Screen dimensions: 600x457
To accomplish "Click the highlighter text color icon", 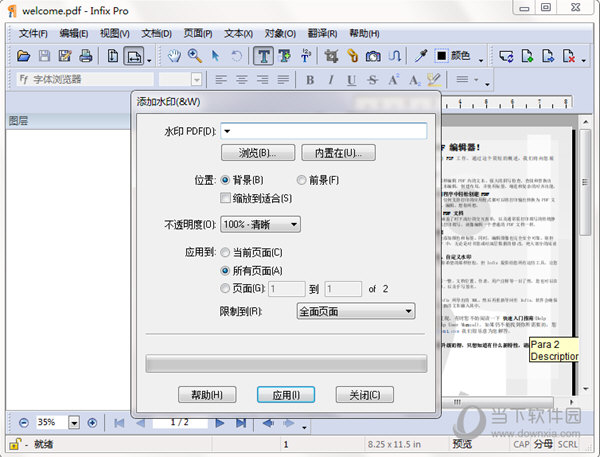I will (x=434, y=80).
